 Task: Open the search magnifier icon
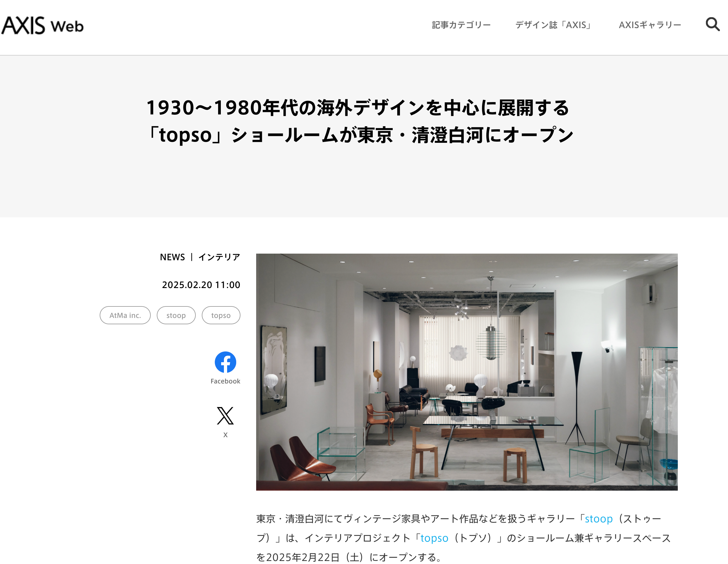point(713,24)
